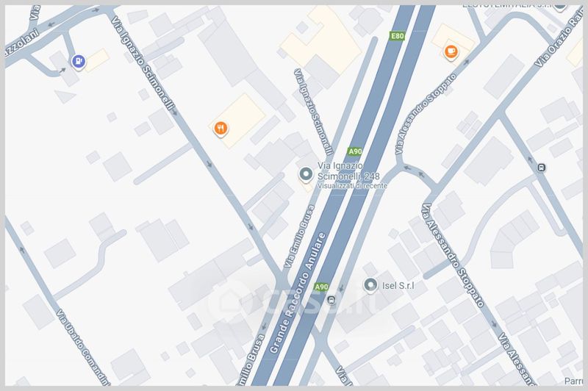Select the Isel S.r.l location pin
588x391 pixels.
point(370,285)
